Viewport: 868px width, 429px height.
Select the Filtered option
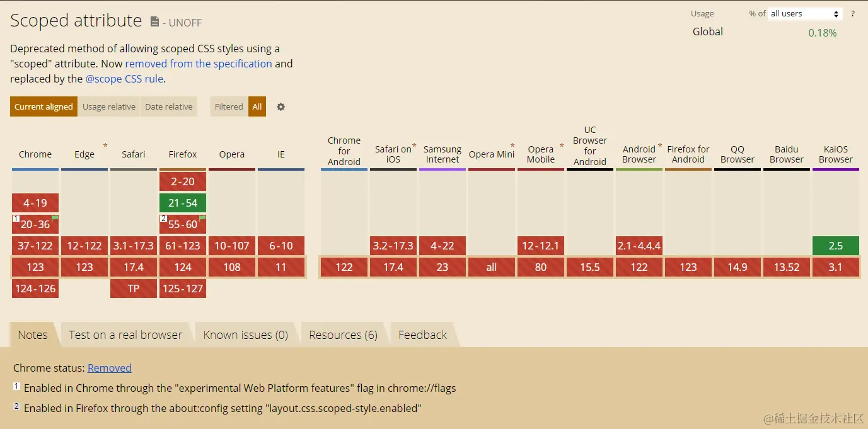[x=229, y=107]
